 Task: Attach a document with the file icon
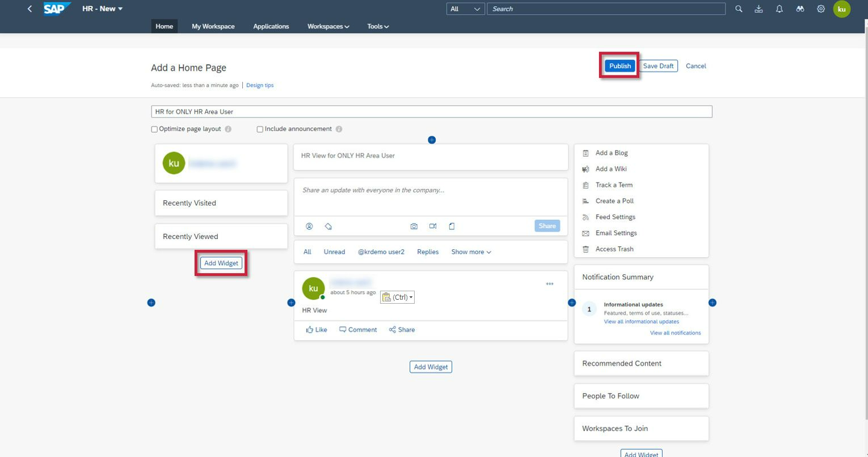tap(452, 226)
